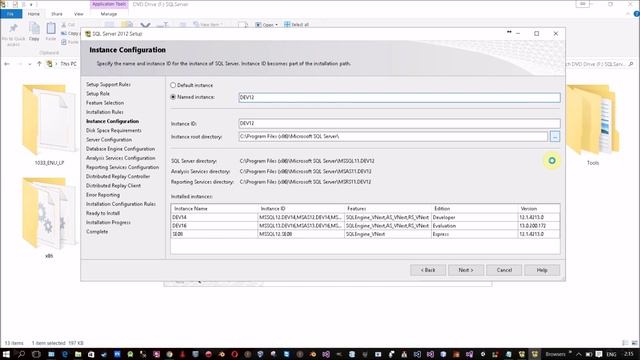Image resolution: width=640 pixels, height=360 pixels.
Task: Click the SQL Server Setup title bar icon
Action: (87, 34)
